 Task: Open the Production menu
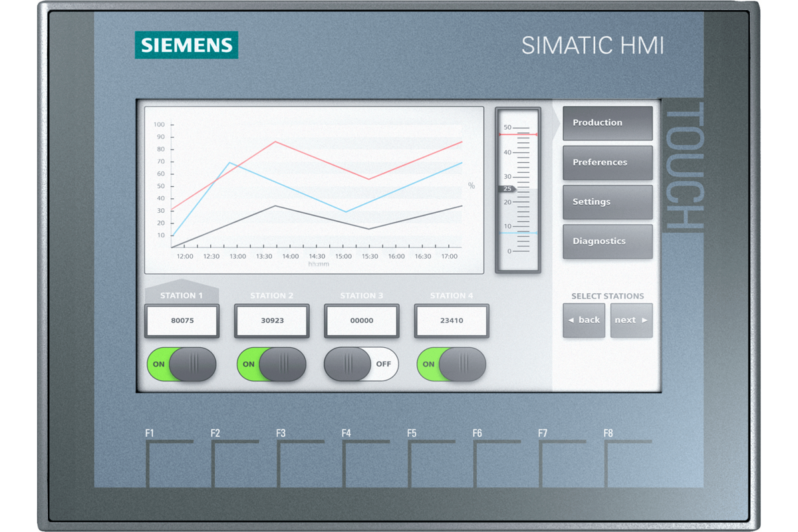pyautogui.click(x=607, y=123)
